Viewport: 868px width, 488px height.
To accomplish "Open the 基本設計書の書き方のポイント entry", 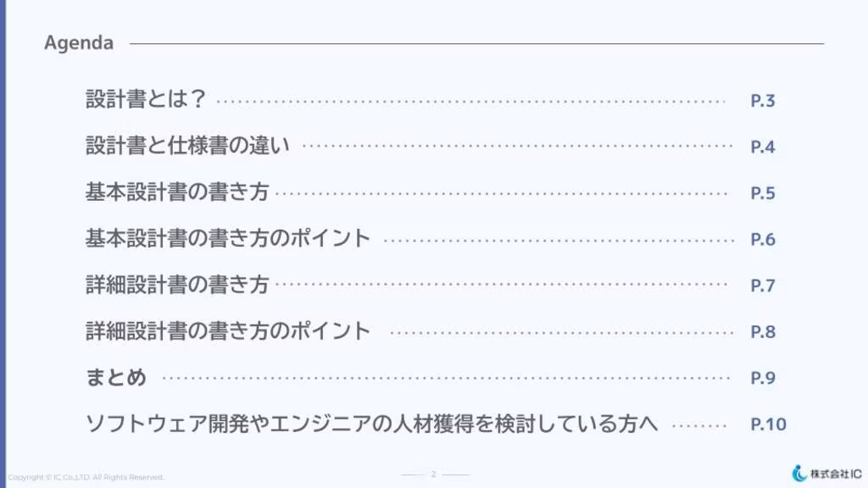I will (228, 238).
